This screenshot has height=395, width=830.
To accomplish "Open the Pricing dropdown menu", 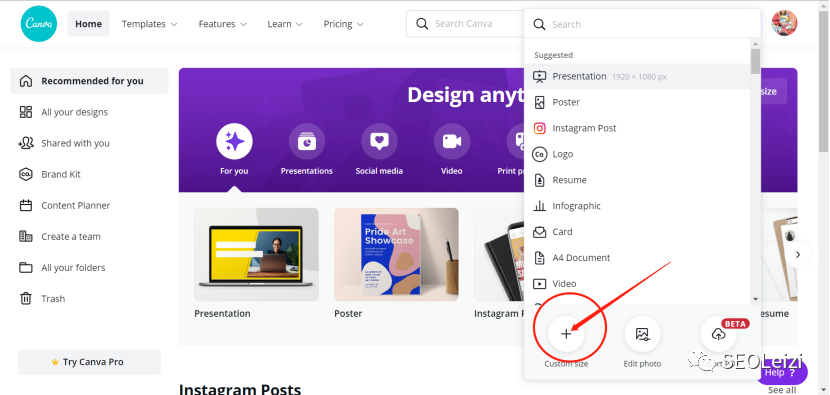I will pyautogui.click(x=344, y=24).
